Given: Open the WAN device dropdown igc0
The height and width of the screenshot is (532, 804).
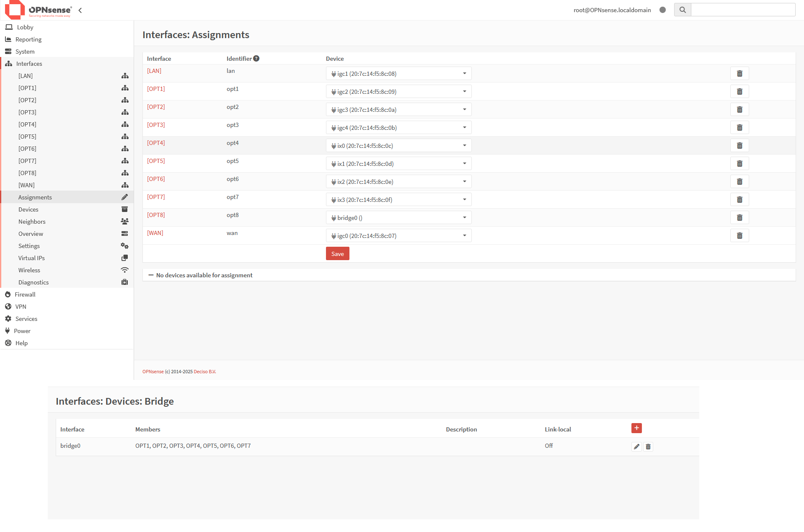Looking at the screenshot, I should click(x=398, y=236).
